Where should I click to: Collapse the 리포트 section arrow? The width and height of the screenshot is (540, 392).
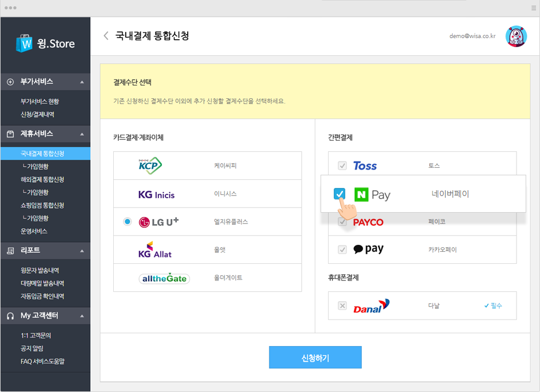coord(82,251)
